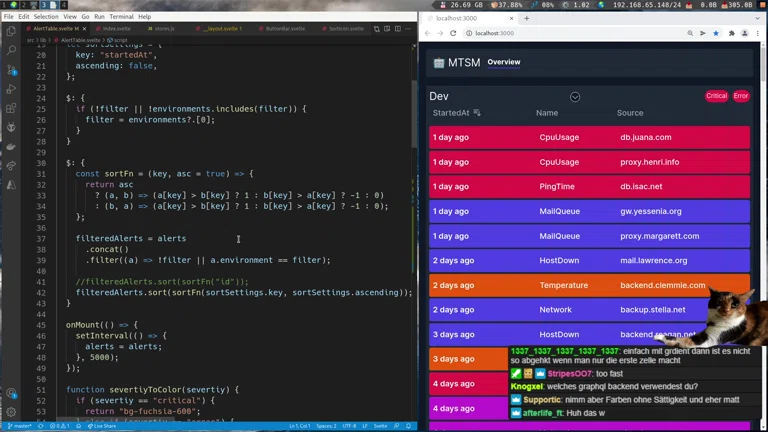
Task: Open the Terminal menu
Action: 121,17
